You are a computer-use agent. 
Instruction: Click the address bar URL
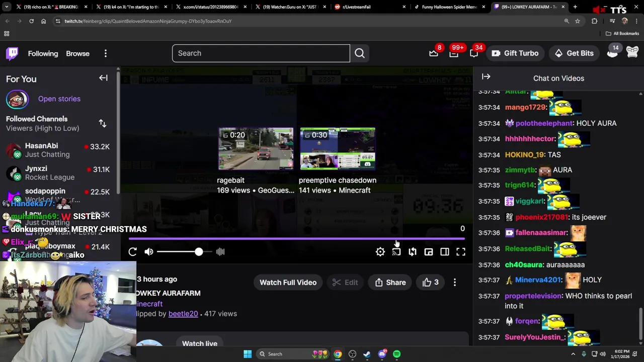[148, 21]
